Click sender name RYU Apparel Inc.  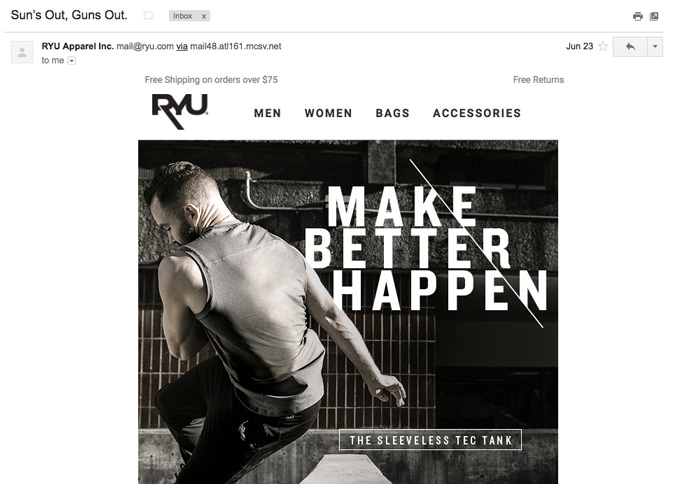[x=77, y=46]
